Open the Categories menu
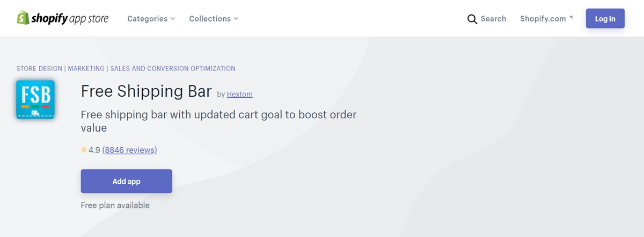This screenshot has height=237, width=644. [151, 19]
